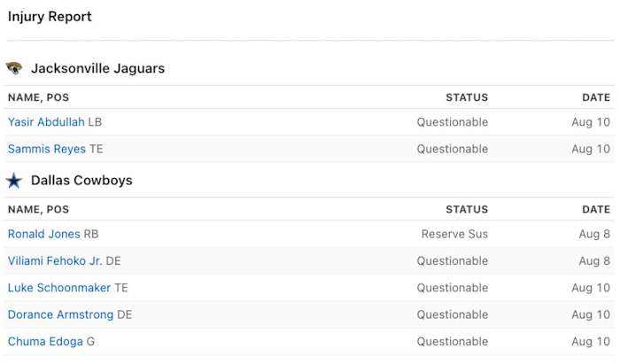Select Ronald Jones player link

(43, 235)
